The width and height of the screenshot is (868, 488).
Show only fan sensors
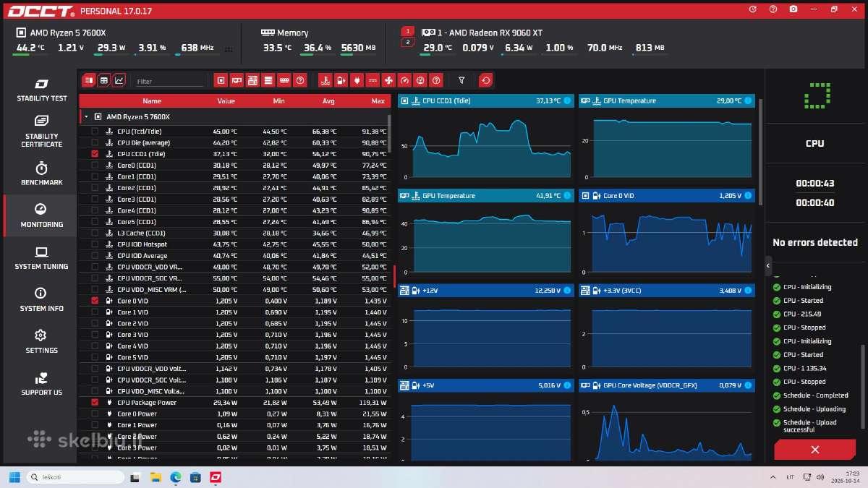click(388, 80)
